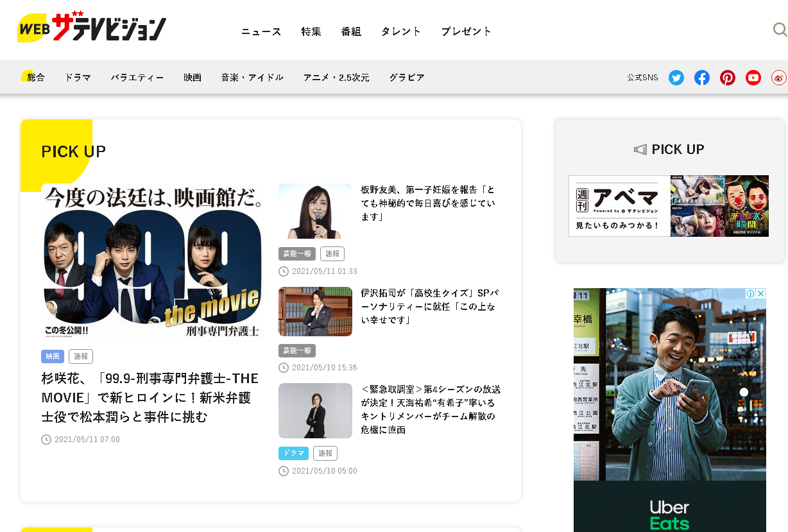Click the 芸能一般 tag under 伊沢拓司 article
This screenshot has width=788, height=532.
pyautogui.click(x=297, y=350)
